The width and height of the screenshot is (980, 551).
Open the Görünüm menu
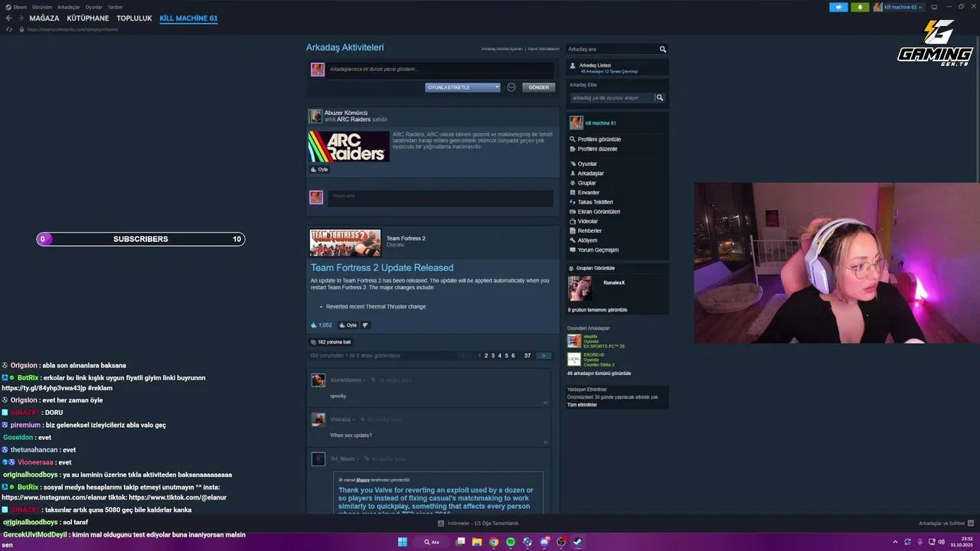(x=42, y=7)
